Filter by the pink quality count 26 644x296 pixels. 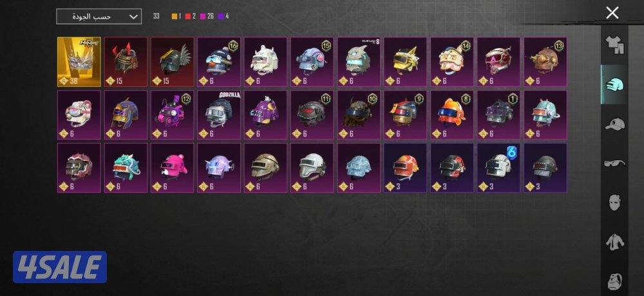pyautogui.click(x=207, y=17)
